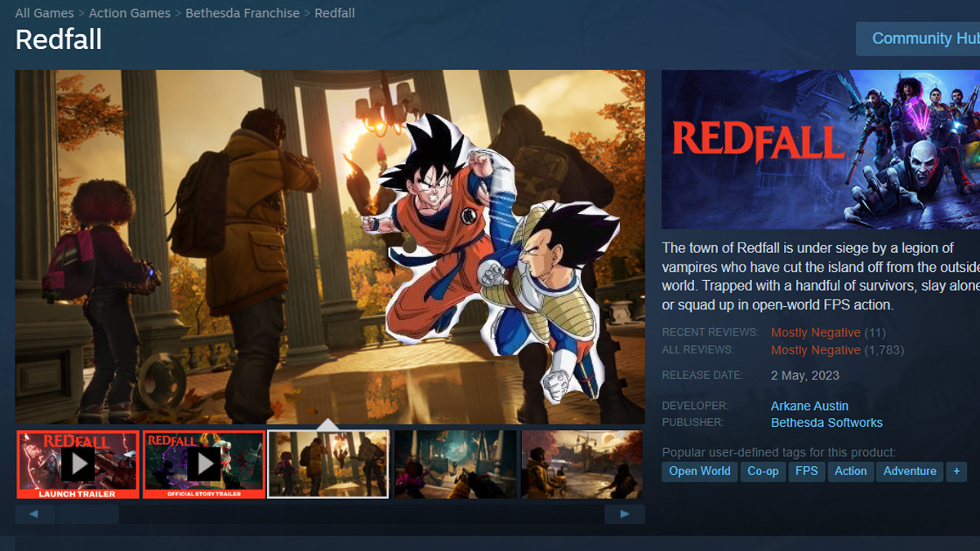The height and width of the screenshot is (551, 980).
Task: Open the fifth screenshot thumbnail
Action: click(581, 464)
